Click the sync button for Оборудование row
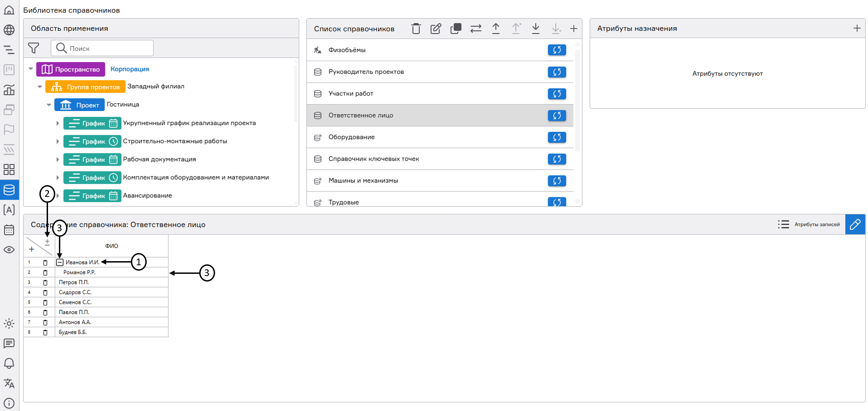868x411 pixels. click(556, 137)
